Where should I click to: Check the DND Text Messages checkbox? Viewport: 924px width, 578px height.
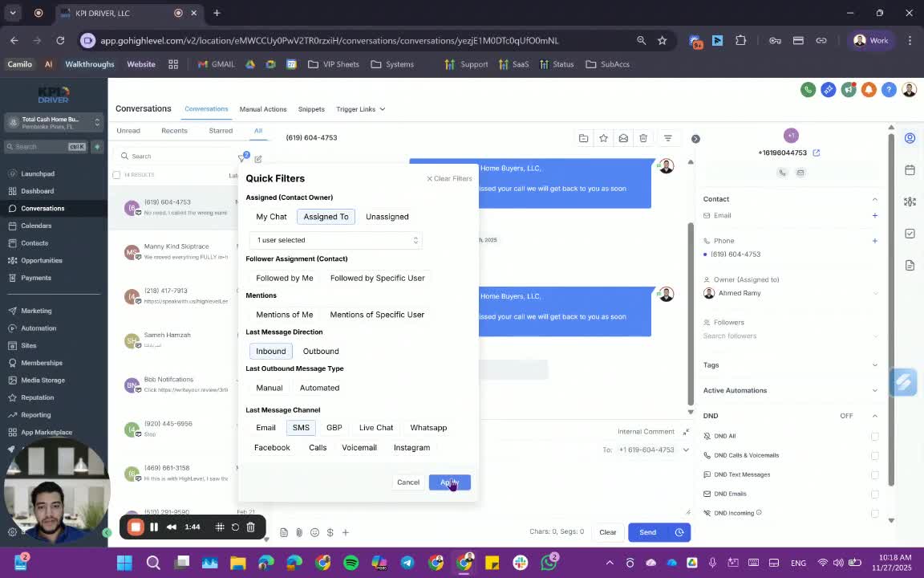(x=874, y=474)
